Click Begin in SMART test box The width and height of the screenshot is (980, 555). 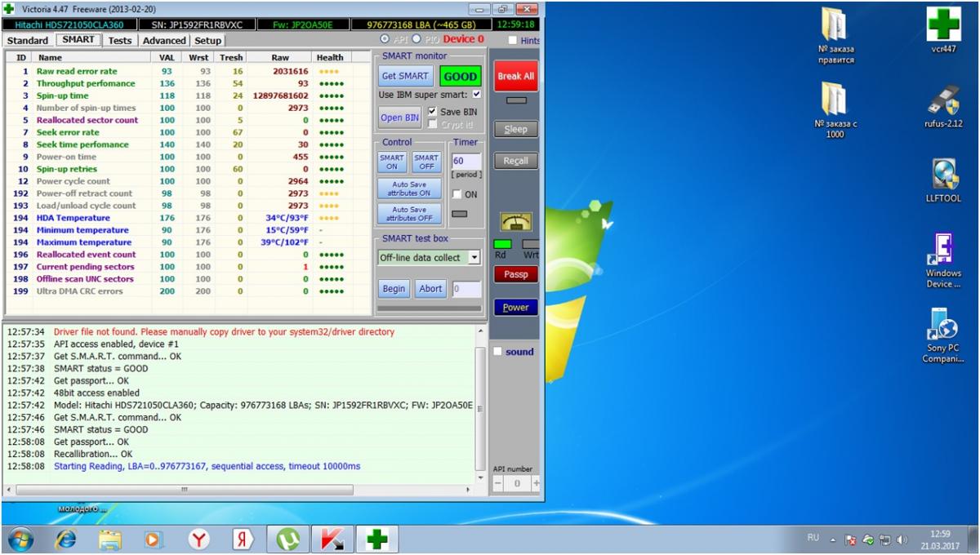pyautogui.click(x=394, y=289)
